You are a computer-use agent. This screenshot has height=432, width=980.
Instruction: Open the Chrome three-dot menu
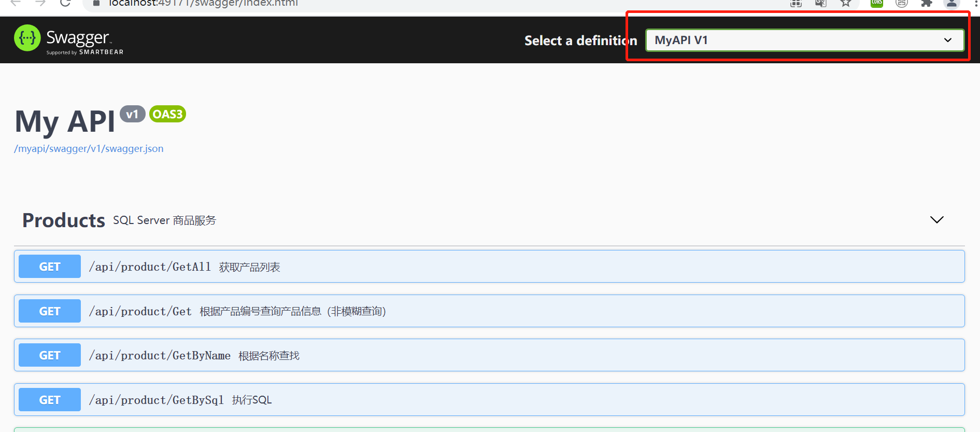pos(976,3)
